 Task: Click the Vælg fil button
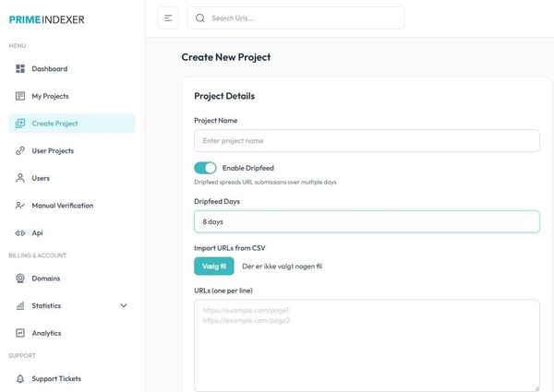coord(214,266)
